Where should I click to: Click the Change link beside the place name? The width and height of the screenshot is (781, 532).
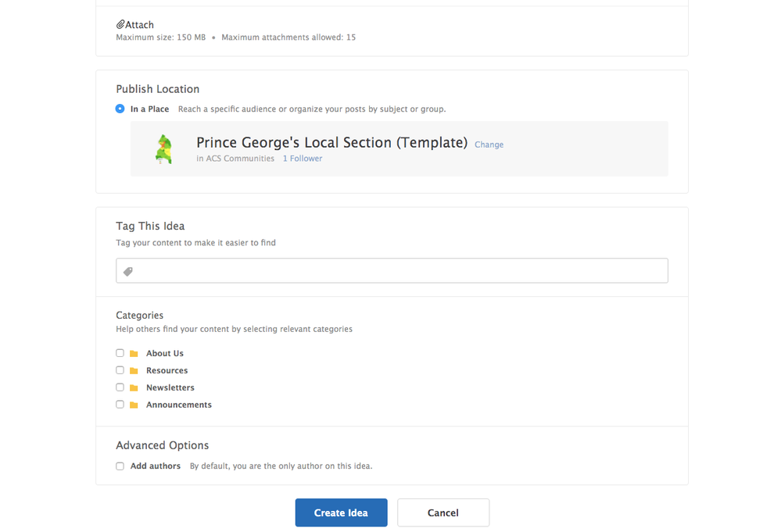click(x=489, y=145)
